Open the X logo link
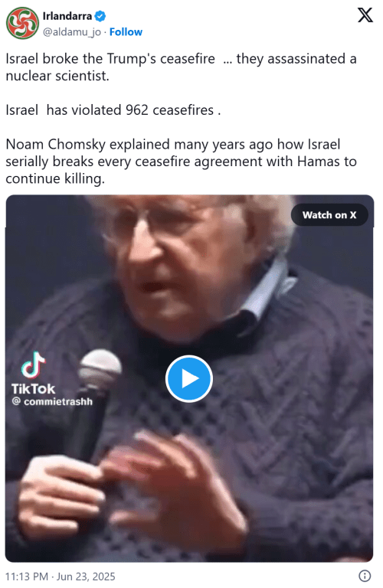This screenshot has height=588, width=383. pyautogui.click(x=365, y=16)
